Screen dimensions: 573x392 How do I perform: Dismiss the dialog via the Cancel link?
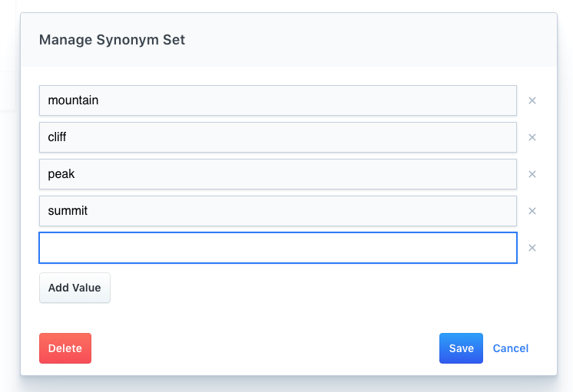pos(511,348)
